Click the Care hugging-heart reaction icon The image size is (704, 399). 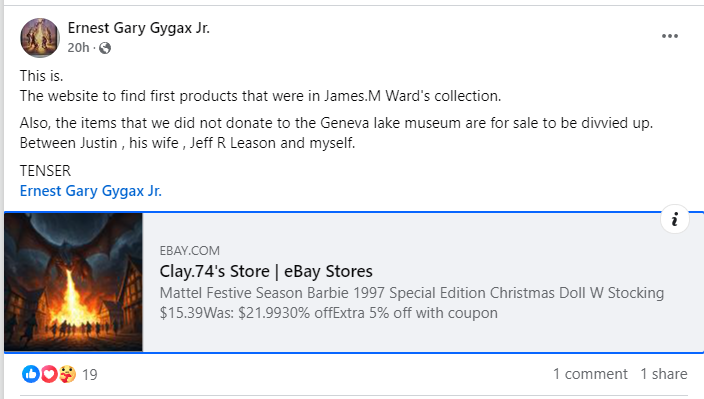67,374
